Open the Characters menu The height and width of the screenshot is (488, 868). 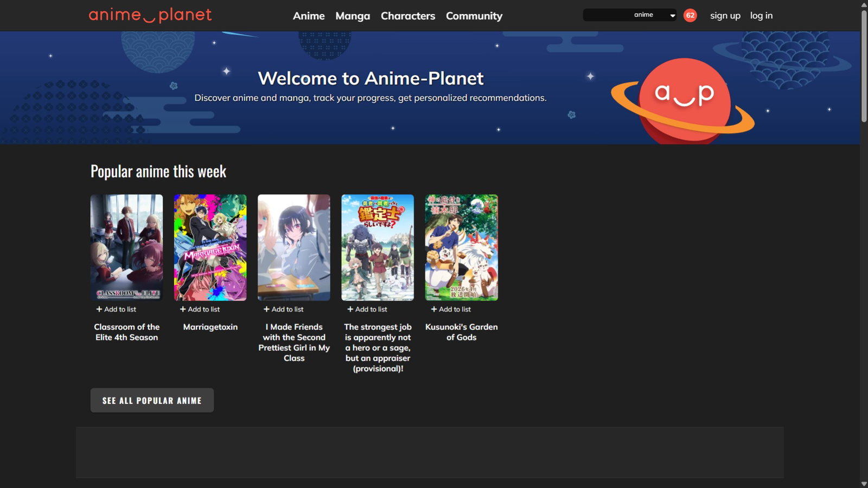pyautogui.click(x=408, y=16)
